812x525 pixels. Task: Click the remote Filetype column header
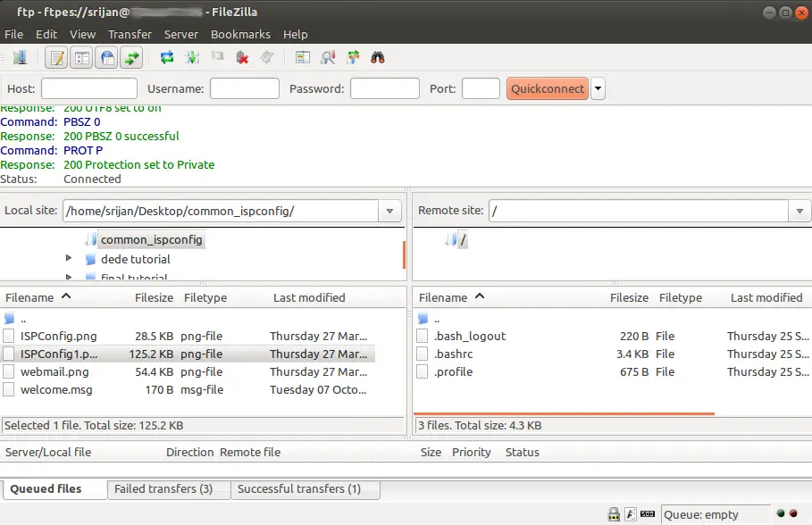click(681, 297)
